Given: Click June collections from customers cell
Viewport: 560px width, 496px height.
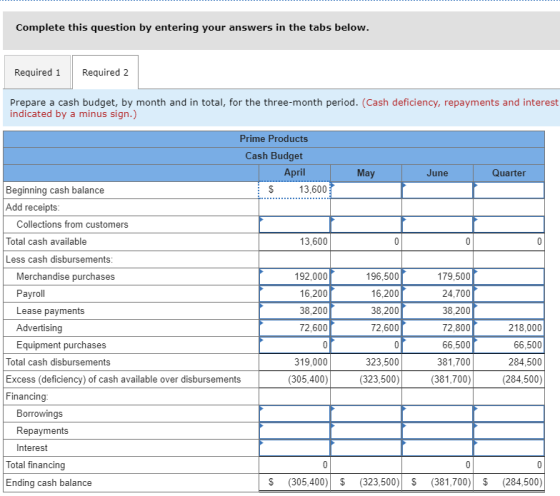Looking at the screenshot, I should point(438,225).
